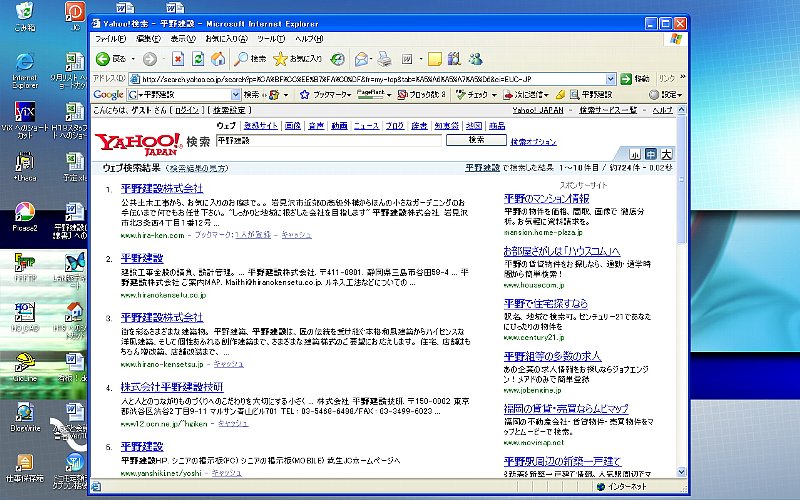Screen dimensions: 800x500
Task: Open the Research books icon
Action: tap(454, 59)
